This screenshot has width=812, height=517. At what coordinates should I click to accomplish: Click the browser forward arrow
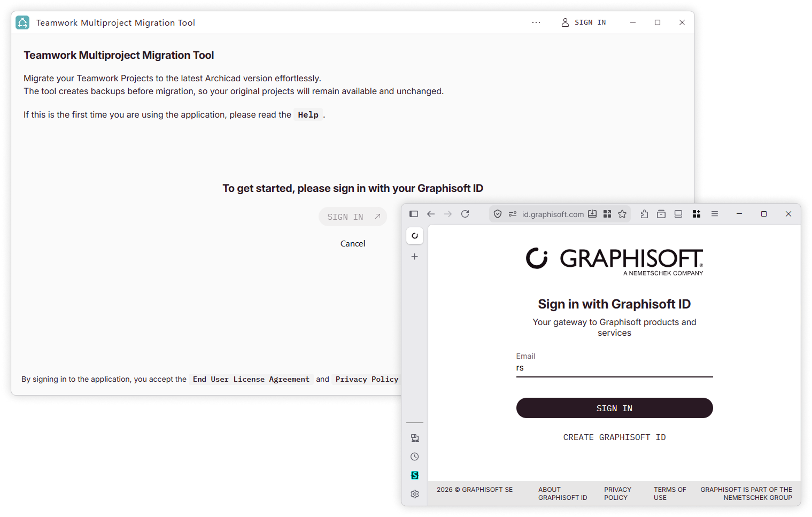(448, 214)
